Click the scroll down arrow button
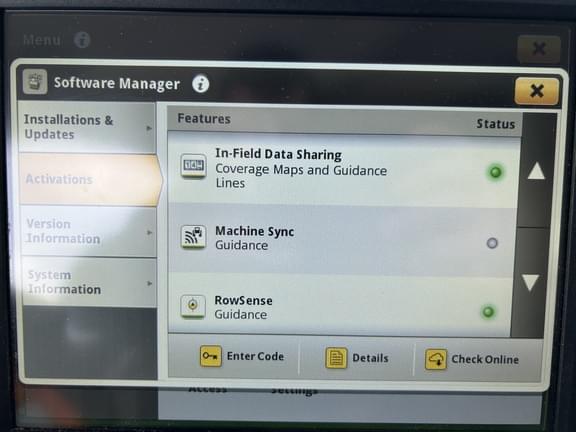576x432 pixels. click(x=530, y=282)
